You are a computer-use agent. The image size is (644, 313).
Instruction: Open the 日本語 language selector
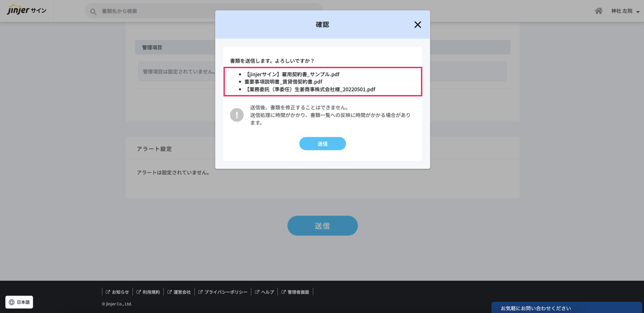tap(19, 302)
